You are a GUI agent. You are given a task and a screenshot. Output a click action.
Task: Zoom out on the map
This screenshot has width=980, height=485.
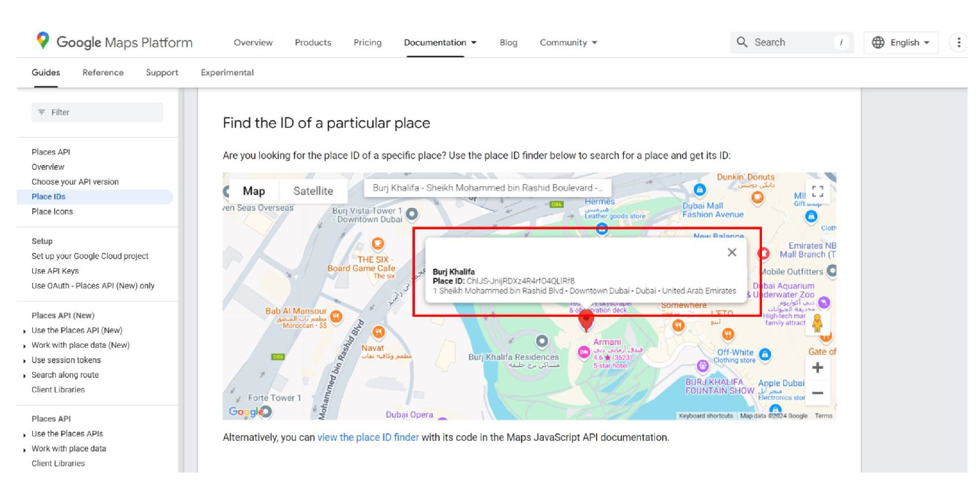click(x=817, y=393)
